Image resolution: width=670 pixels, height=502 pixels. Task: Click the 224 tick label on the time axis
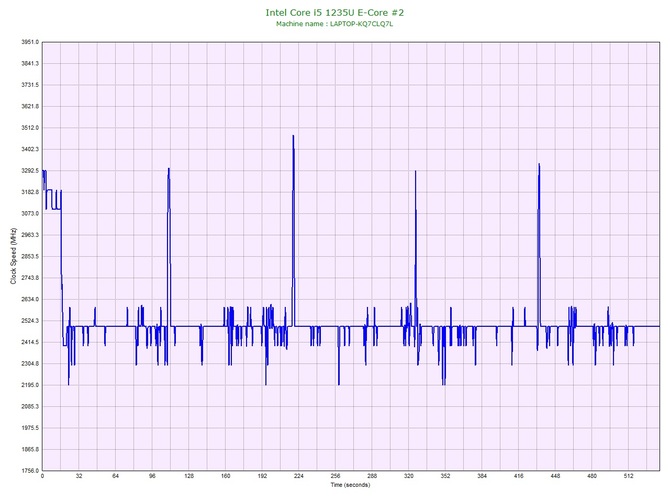pyautogui.click(x=299, y=476)
